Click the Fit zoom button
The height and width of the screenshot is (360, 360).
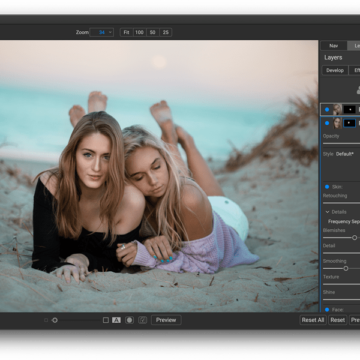[126, 32]
